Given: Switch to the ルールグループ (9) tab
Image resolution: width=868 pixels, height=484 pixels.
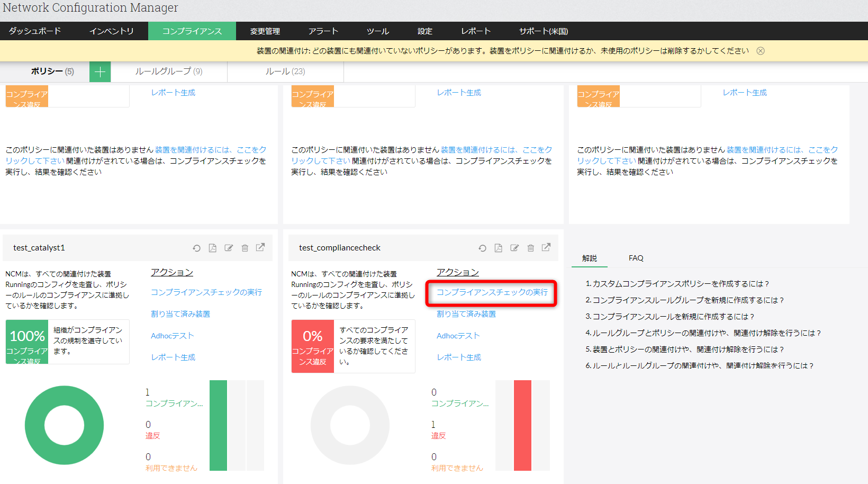Looking at the screenshot, I should click(169, 71).
